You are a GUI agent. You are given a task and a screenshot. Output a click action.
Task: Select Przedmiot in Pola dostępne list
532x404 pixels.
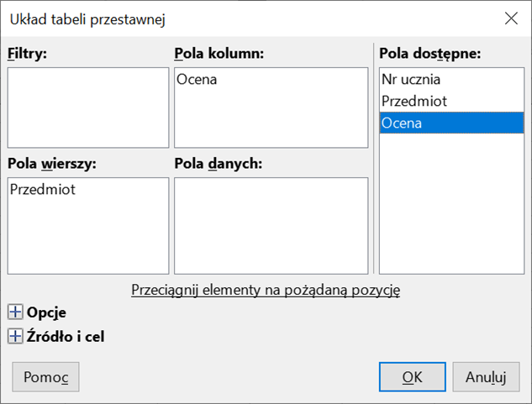pyautogui.click(x=413, y=102)
